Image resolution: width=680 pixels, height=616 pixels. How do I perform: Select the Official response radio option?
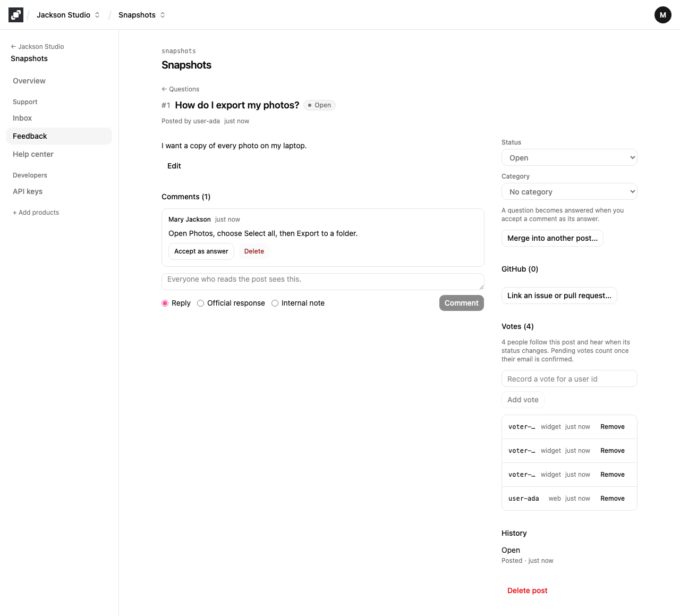point(201,303)
